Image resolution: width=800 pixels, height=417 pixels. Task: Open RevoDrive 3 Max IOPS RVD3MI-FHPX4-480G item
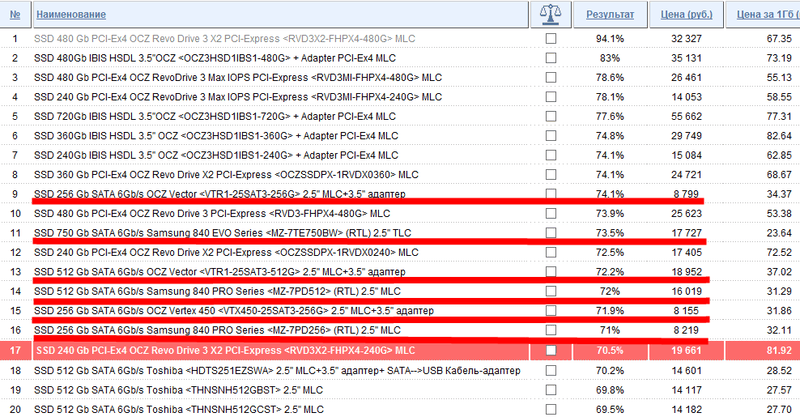[238, 78]
